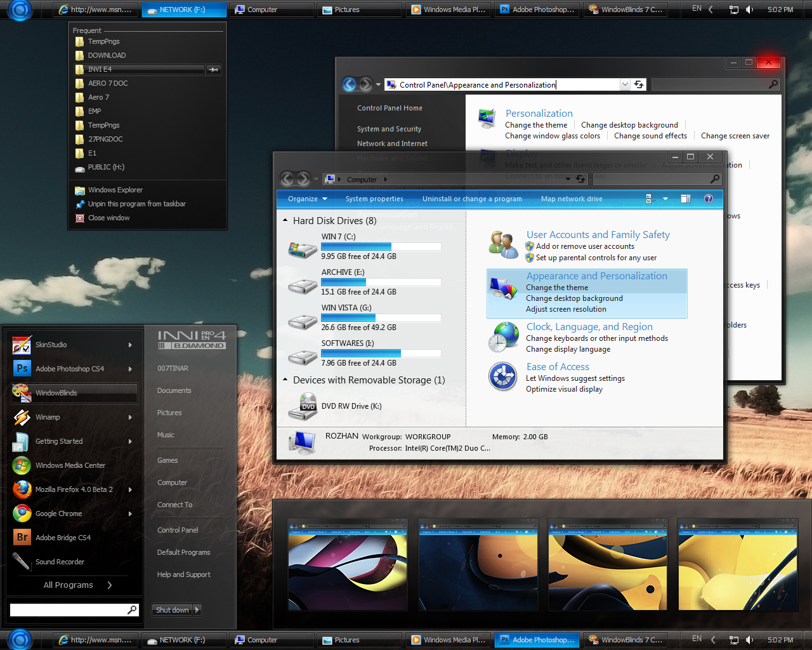Open PUBLIC (H:) in jump list
812x650 pixels.
click(106, 167)
